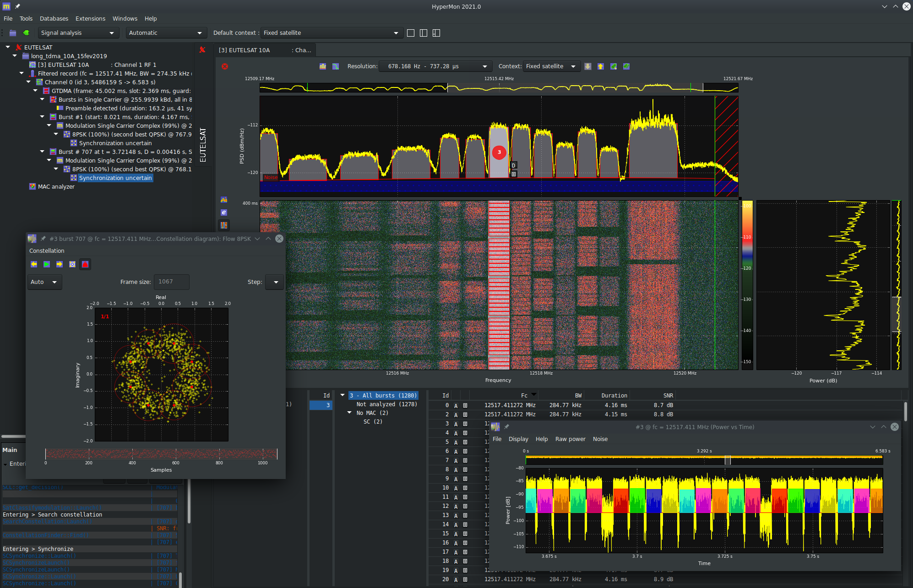
Task: Open the Windows menu
Action: pyautogui.click(x=125, y=19)
